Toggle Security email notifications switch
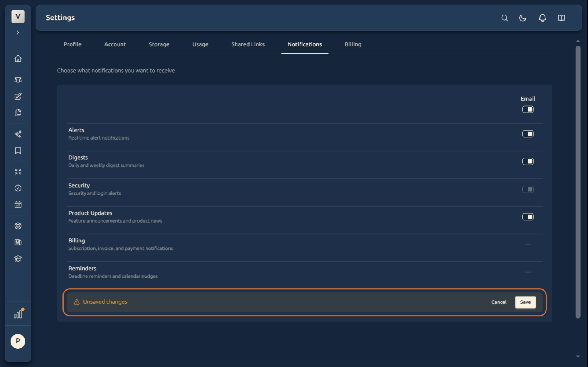This screenshot has width=588, height=367. tap(528, 190)
